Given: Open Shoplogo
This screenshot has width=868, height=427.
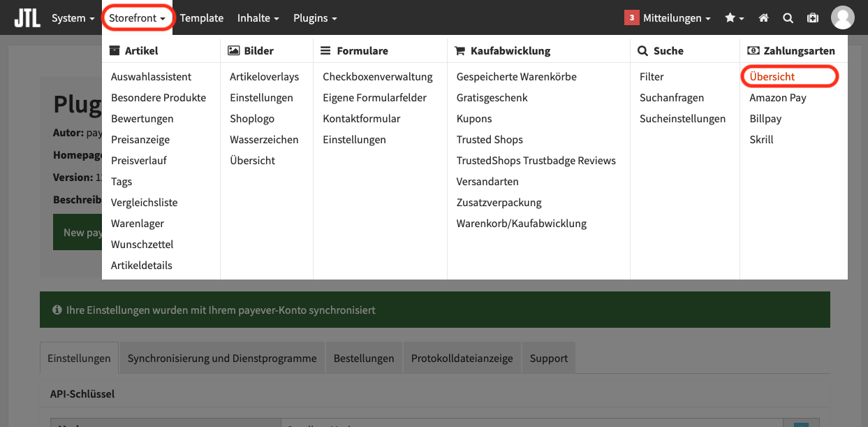Looking at the screenshot, I should (252, 119).
